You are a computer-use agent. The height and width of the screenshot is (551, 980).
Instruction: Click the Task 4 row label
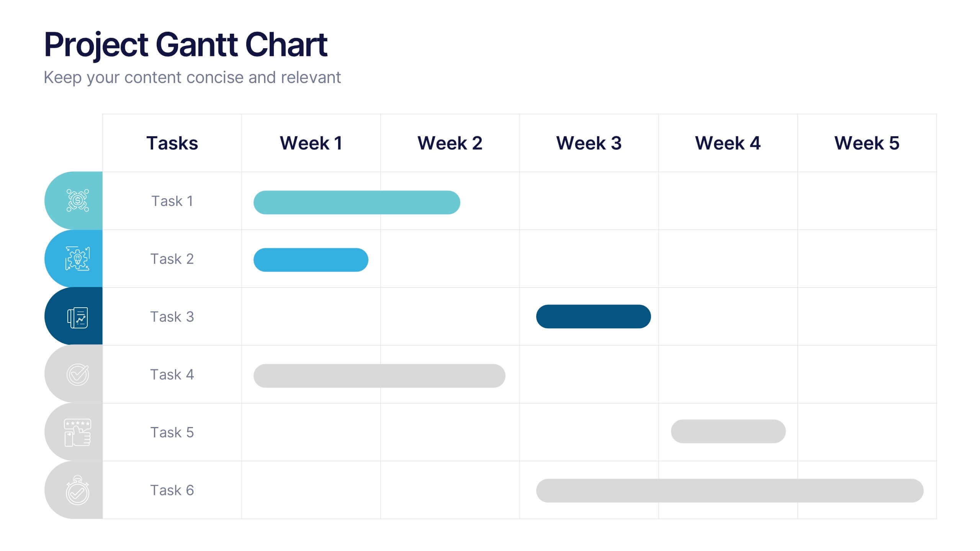[x=172, y=375]
